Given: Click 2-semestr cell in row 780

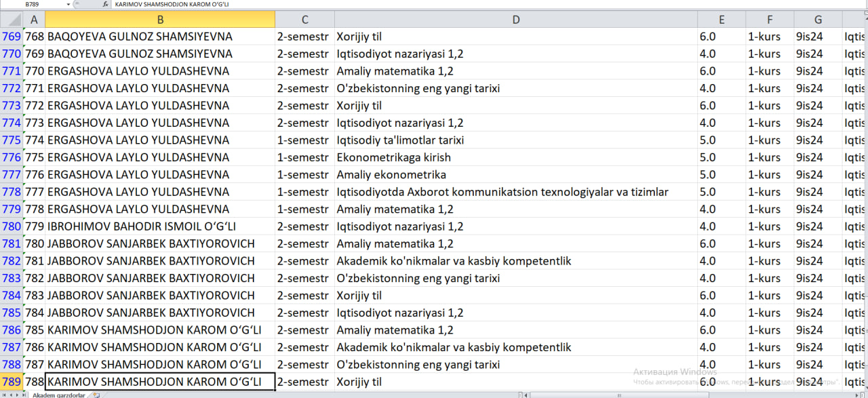Looking at the screenshot, I should tap(303, 226).
